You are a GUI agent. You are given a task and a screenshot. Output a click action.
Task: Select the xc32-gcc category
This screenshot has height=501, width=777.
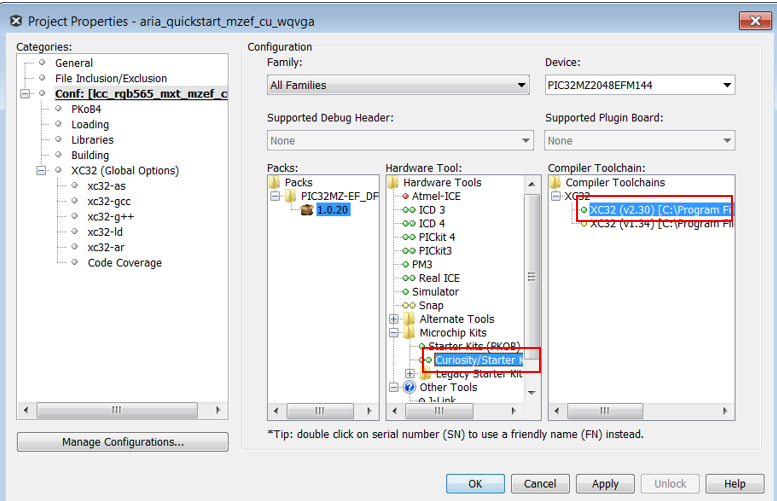109,201
